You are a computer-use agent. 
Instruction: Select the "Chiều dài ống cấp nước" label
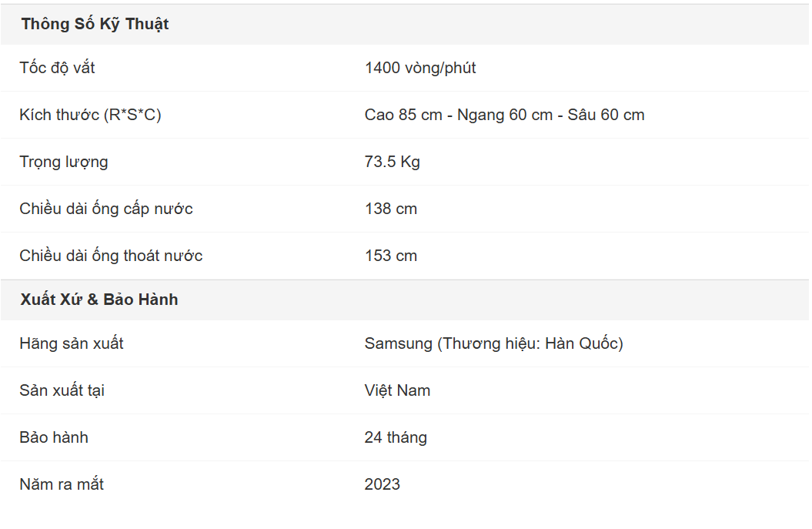(106, 209)
